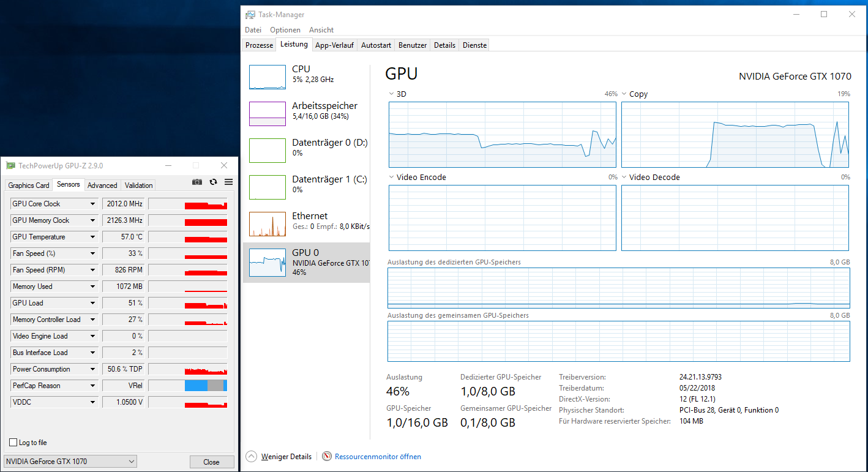Open Power Consumption sensor dropdown
The image size is (868, 472).
click(x=92, y=369)
